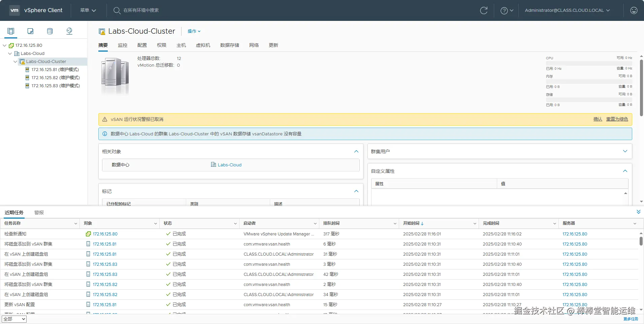Click the vCenter icon in first task row
The width and height of the screenshot is (644, 324).
click(88, 234)
